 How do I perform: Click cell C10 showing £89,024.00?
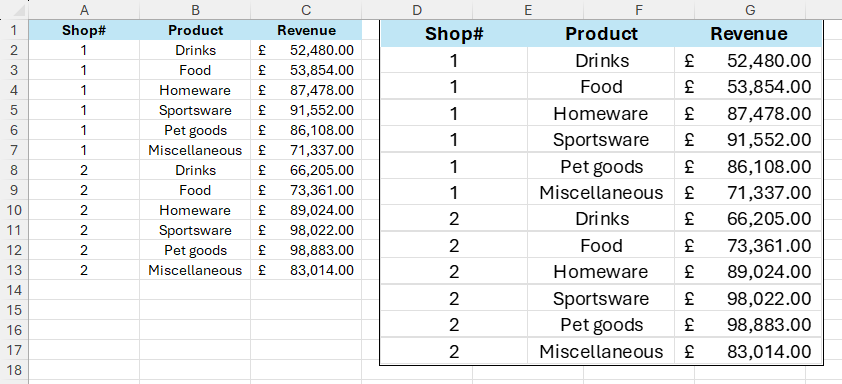(x=306, y=210)
